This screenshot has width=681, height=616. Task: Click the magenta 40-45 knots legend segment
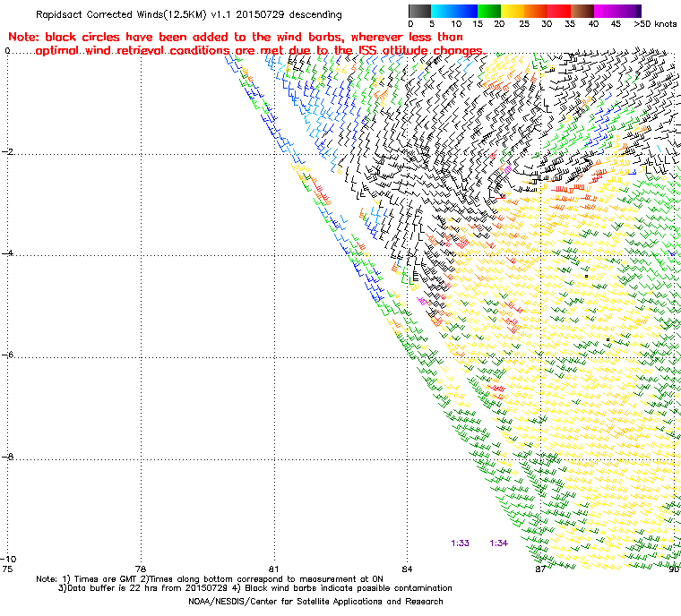(x=606, y=11)
